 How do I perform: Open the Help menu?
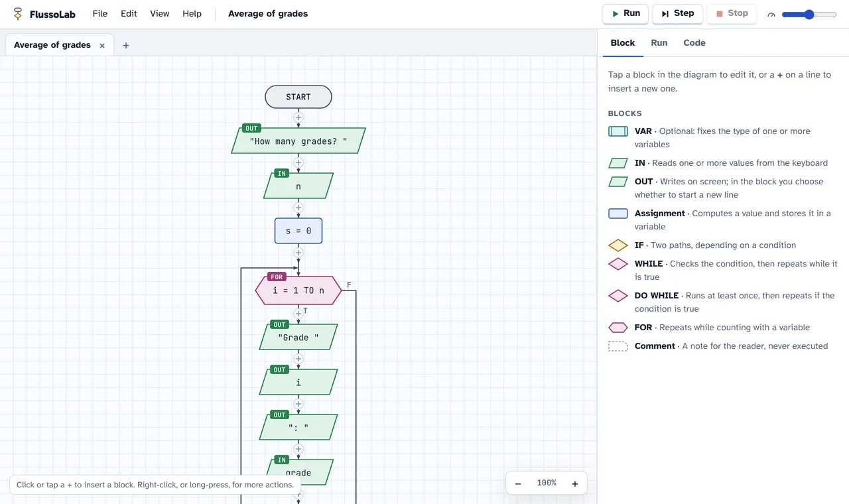click(192, 14)
